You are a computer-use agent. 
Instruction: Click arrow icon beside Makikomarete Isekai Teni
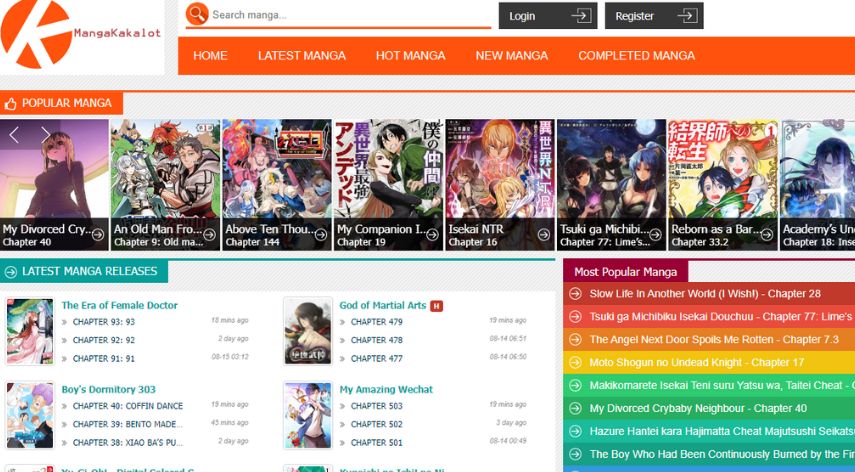point(575,385)
